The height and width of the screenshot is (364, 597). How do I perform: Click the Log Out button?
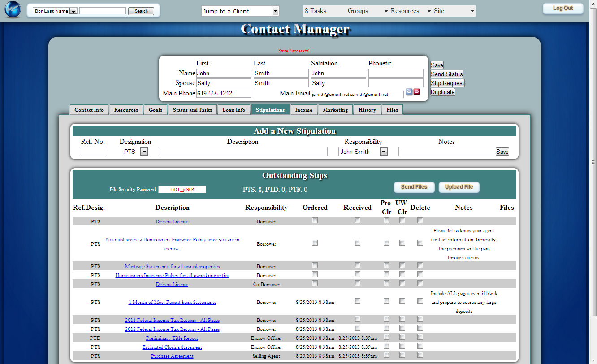coord(562,9)
